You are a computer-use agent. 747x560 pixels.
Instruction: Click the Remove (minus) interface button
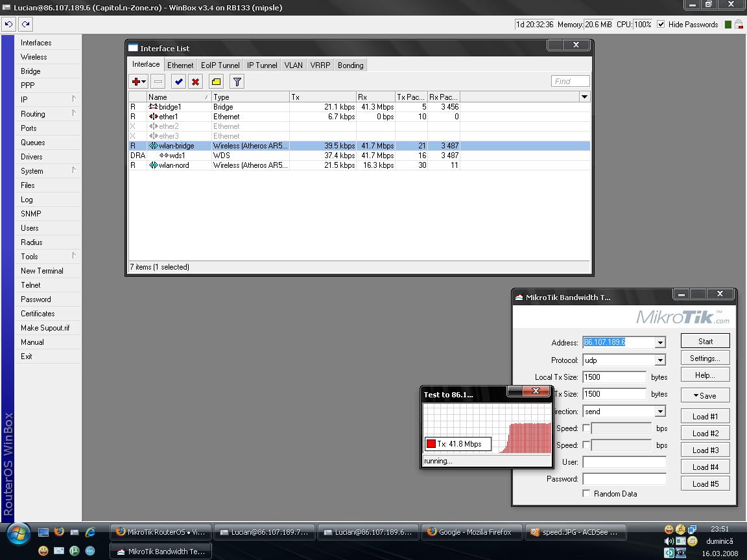click(x=158, y=82)
